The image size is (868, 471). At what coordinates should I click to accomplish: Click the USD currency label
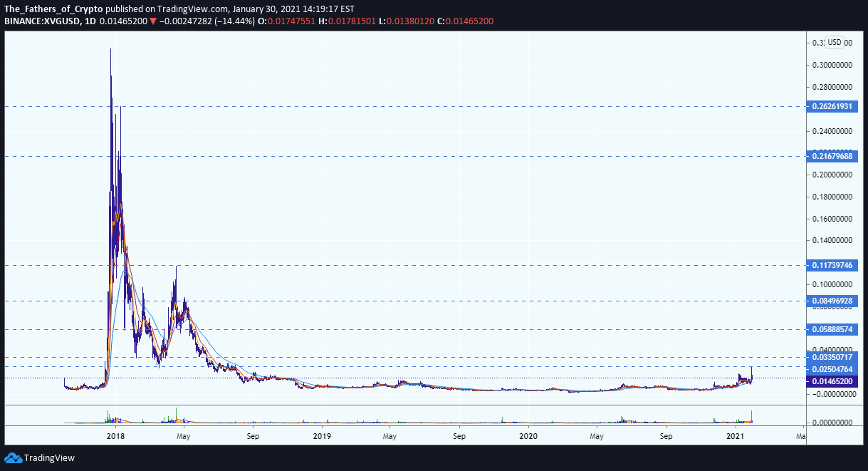[835, 42]
